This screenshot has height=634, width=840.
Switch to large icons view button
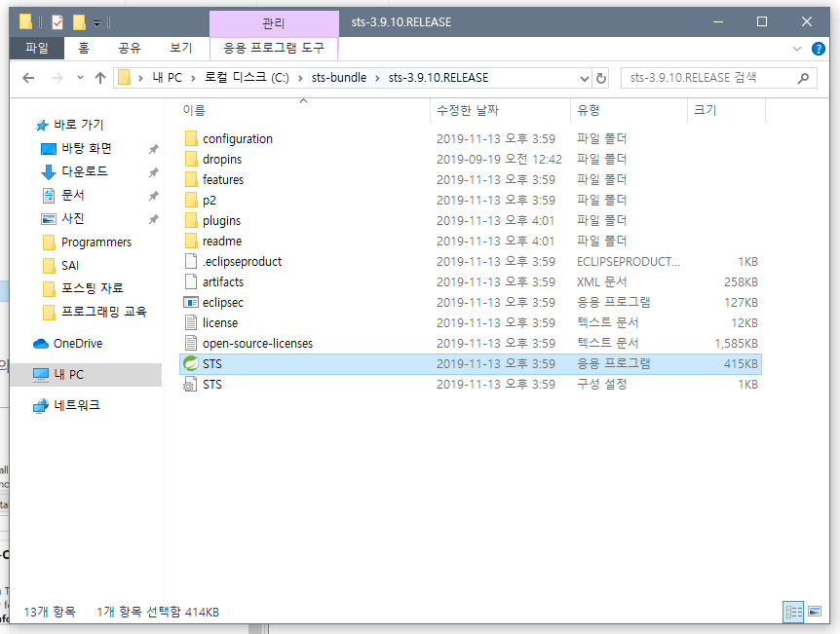[x=815, y=612]
